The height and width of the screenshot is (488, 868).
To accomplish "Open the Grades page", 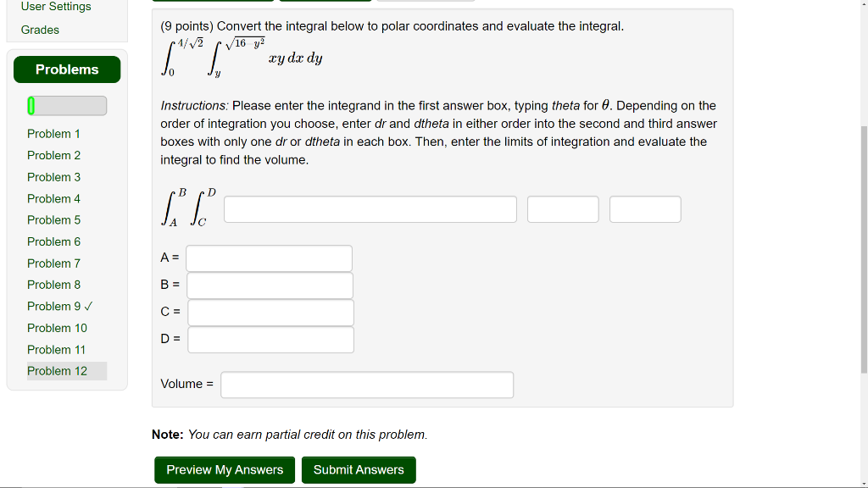I will point(37,29).
